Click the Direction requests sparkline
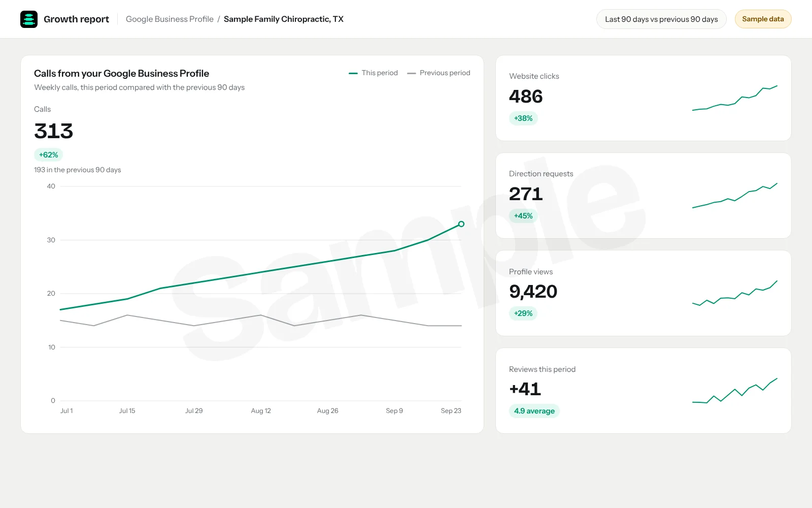 point(734,196)
